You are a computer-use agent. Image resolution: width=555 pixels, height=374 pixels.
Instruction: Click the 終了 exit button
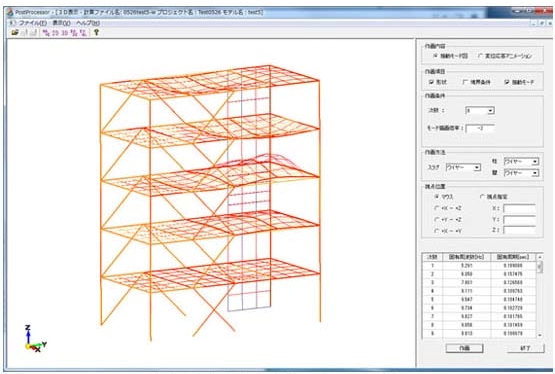526,348
